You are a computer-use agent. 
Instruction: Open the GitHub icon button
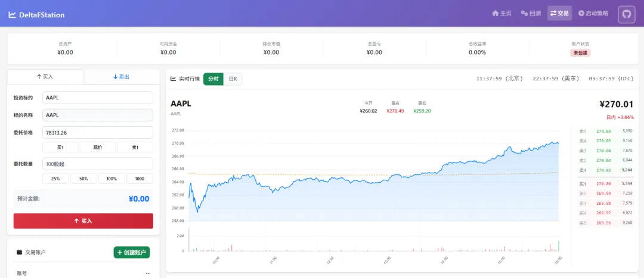pos(626,14)
